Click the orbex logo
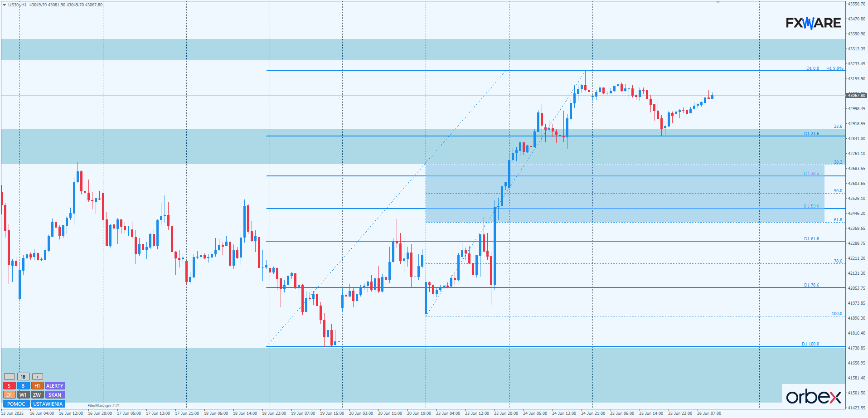 [x=813, y=397]
